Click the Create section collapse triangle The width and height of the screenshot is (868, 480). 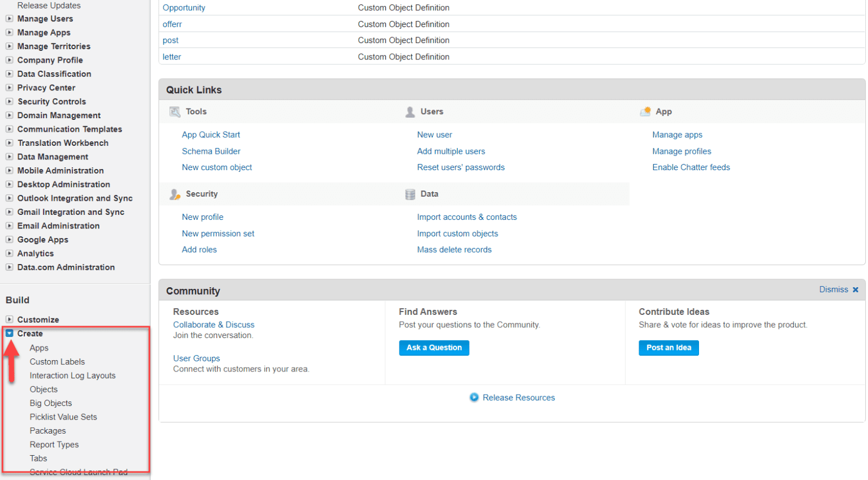(x=10, y=333)
